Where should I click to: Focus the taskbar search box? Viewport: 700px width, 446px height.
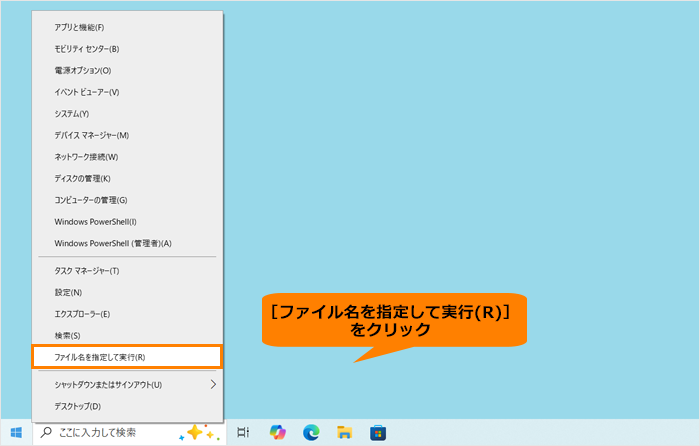point(129,433)
